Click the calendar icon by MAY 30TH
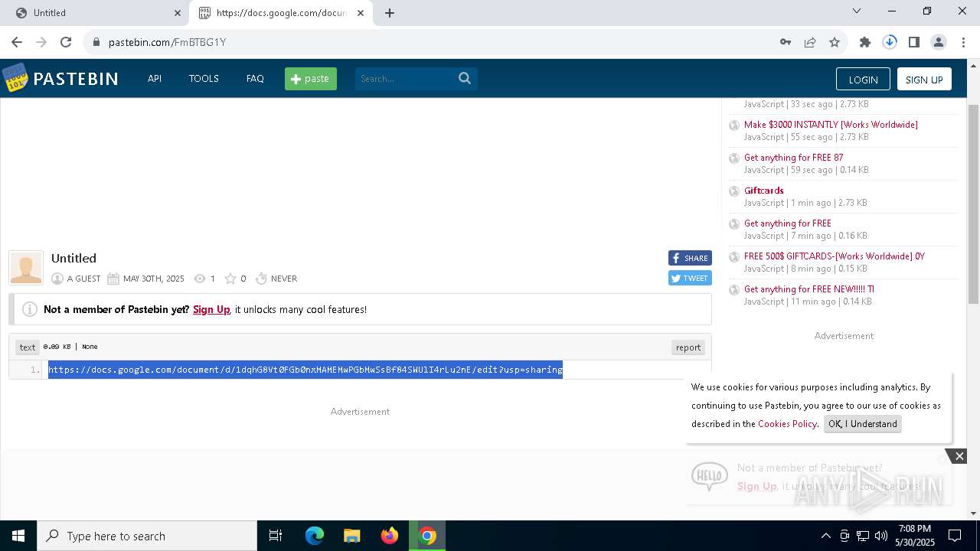980x551 pixels. [x=113, y=279]
